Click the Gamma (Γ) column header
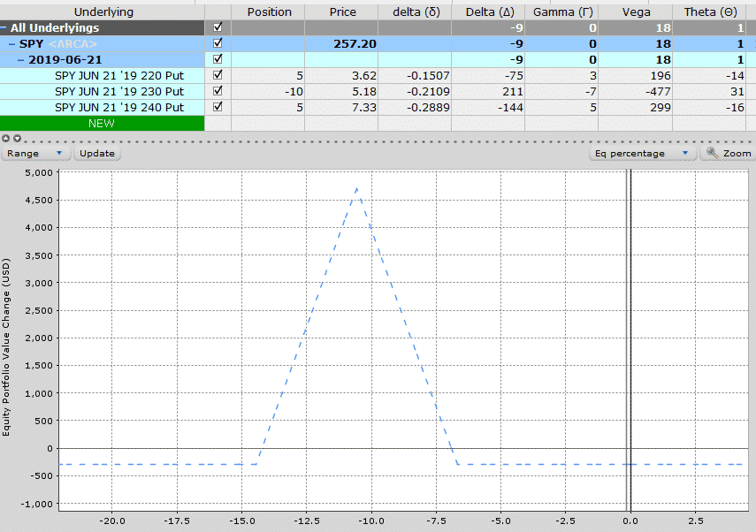 pos(562,12)
